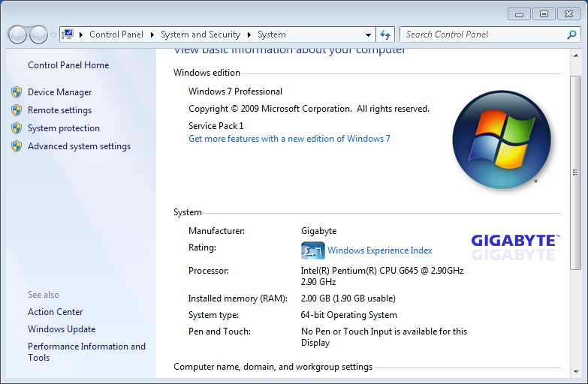Screen dimensions: 588x384
Task: Click the magnifier search icon
Action: pyautogui.click(x=571, y=34)
